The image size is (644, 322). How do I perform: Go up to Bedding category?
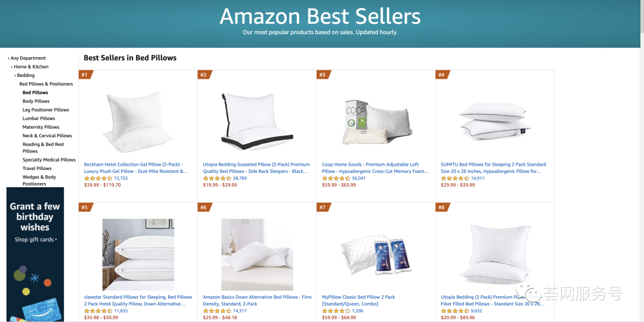click(26, 76)
